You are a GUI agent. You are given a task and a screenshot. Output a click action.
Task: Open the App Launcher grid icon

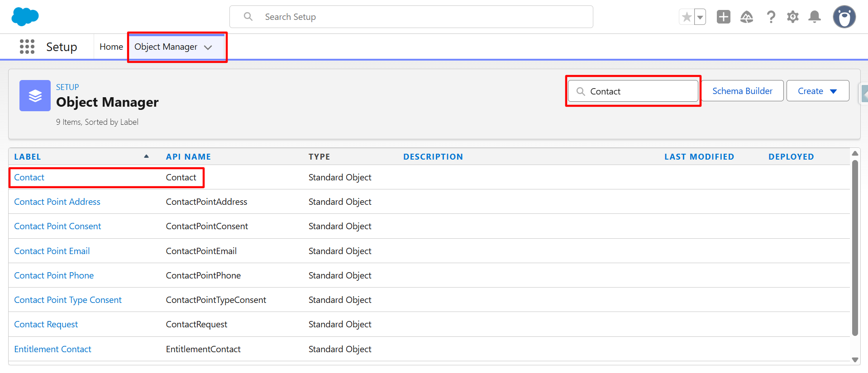click(27, 47)
